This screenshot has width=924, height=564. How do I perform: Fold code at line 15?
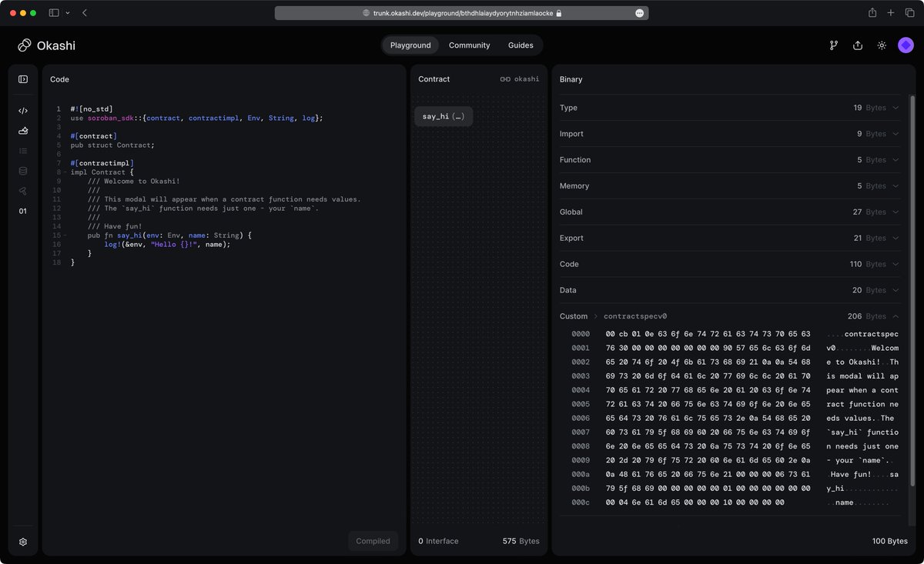point(65,235)
